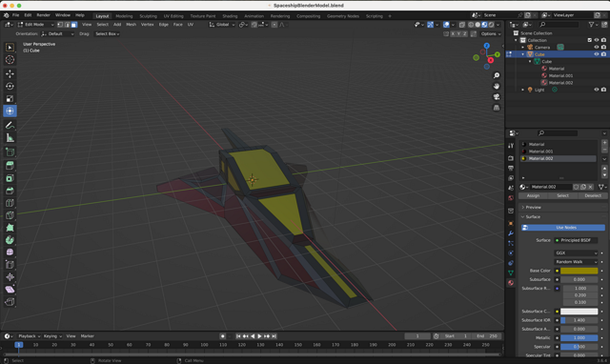This screenshot has width=610, height=364.
Task: Choose the Poly Build tool
Action: tap(10, 228)
